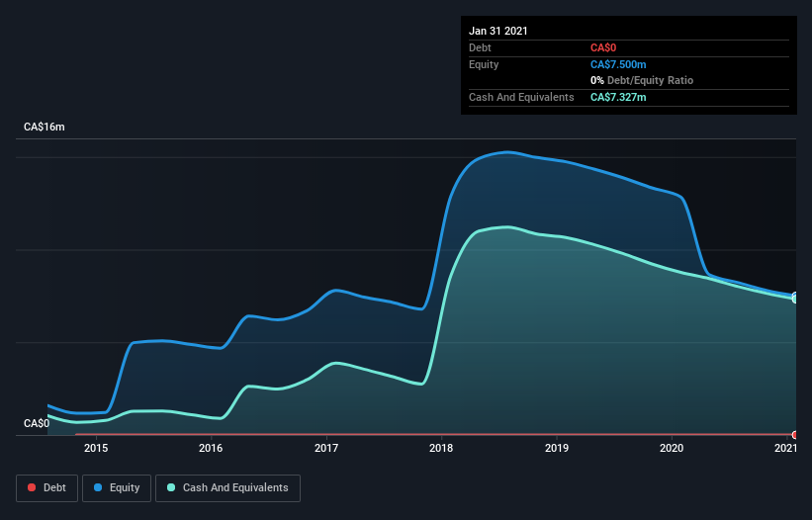The height and width of the screenshot is (520, 812).
Task: Toggle the Debt series in the legend
Action: tap(45, 487)
